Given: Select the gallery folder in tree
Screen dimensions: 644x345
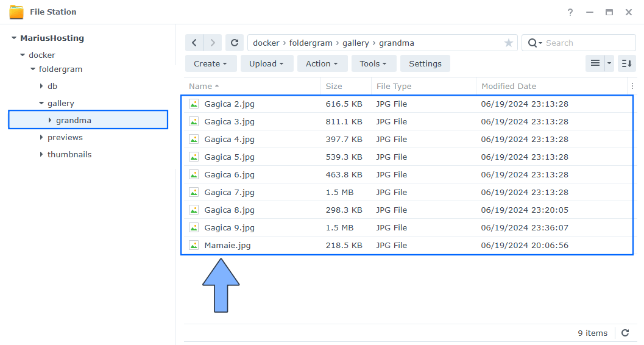Looking at the screenshot, I should [61, 104].
